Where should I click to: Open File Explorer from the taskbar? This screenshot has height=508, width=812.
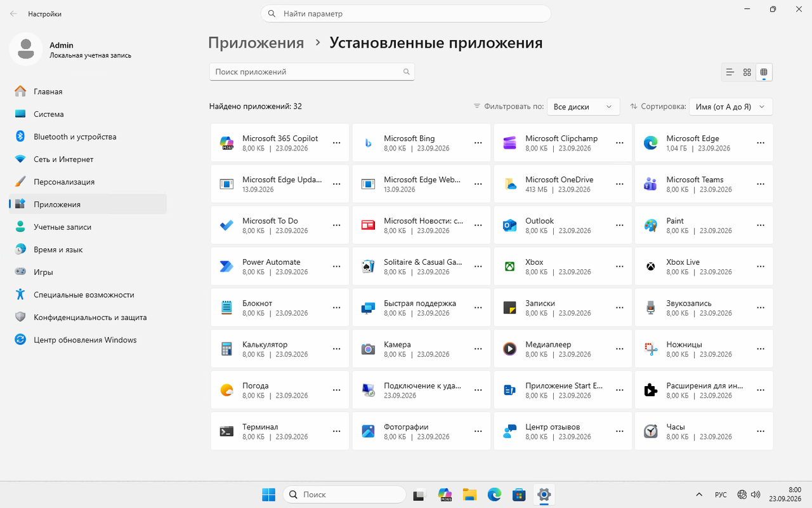[469, 495]
